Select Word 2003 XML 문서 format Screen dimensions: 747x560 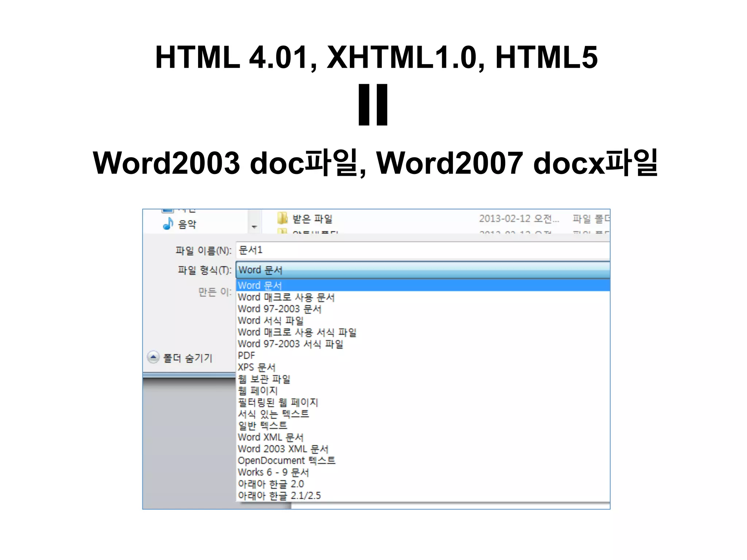tap(423, 449)
